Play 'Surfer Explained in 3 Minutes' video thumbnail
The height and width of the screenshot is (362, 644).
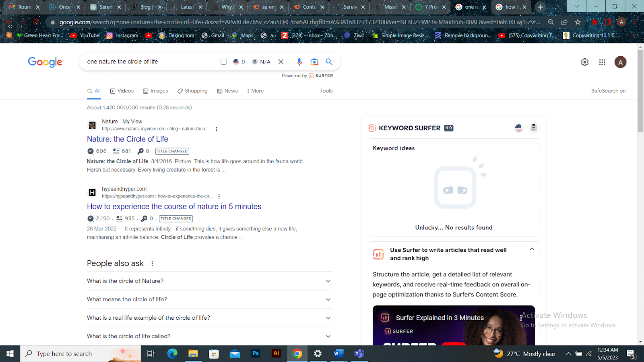pyautogui.click(x=454, y=325)
